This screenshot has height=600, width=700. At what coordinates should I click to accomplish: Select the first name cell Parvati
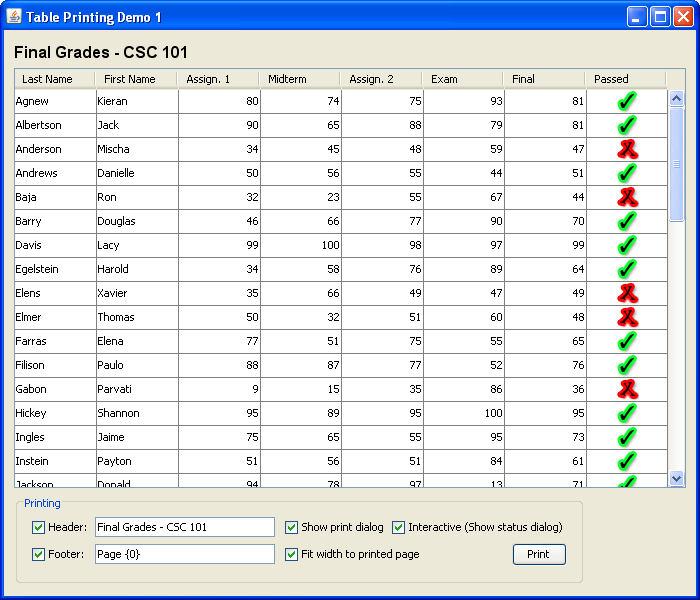[x=137, y=389]
